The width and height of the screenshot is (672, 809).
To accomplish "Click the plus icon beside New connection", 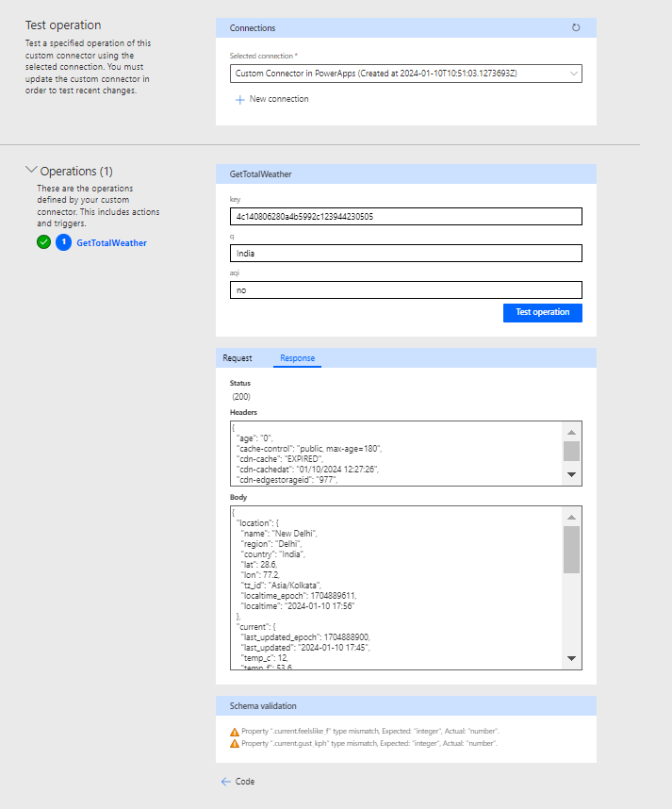I will (x=239, y=99).
